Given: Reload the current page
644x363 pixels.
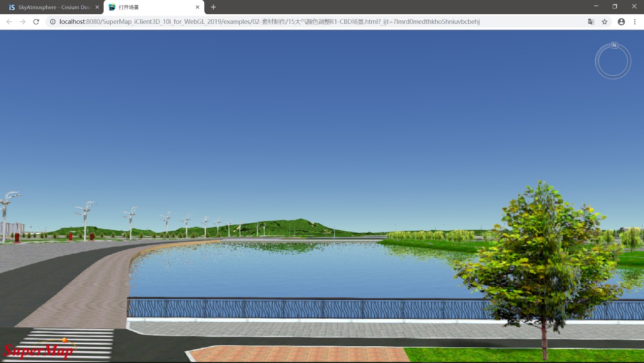Looking at the screenshot, I should [x=36, y=22].
